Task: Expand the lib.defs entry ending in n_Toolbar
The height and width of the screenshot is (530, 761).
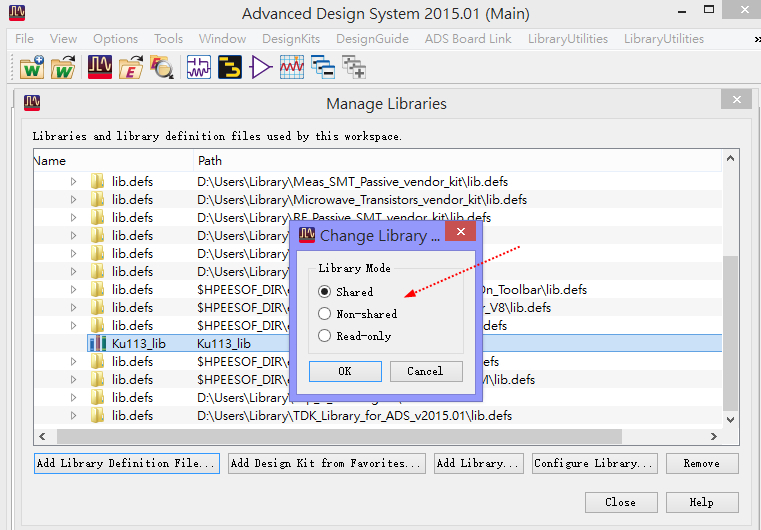Action: coord(73,289)
